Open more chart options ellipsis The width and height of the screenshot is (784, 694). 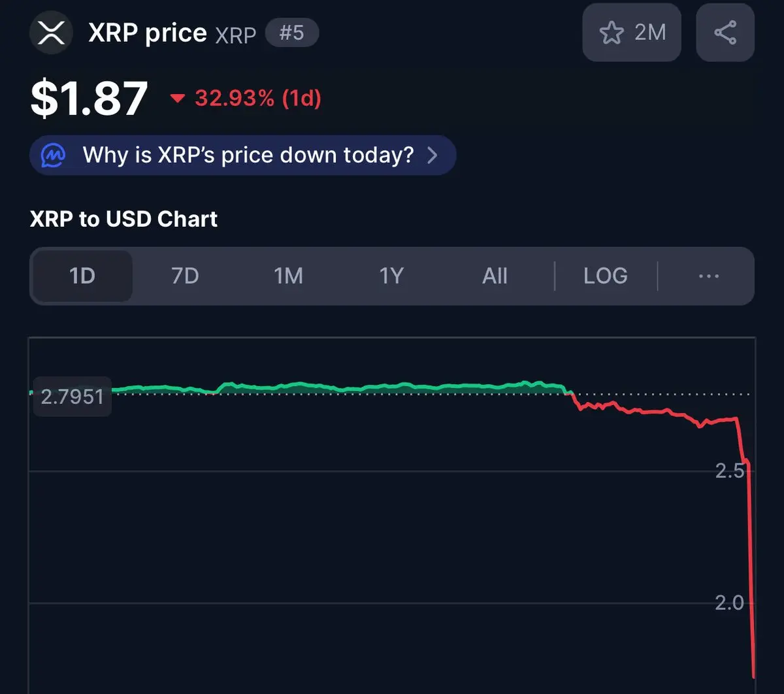(x=708, y=276)
